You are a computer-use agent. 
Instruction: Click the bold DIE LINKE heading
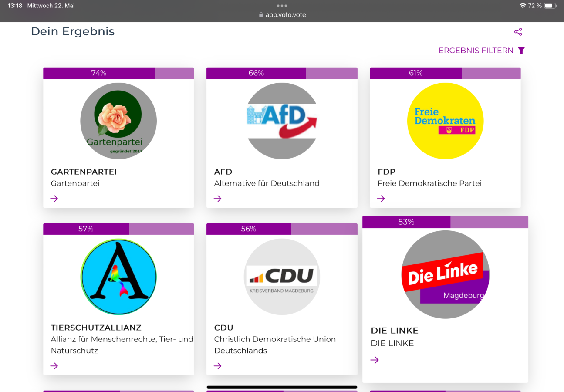(x=395, y=331)
